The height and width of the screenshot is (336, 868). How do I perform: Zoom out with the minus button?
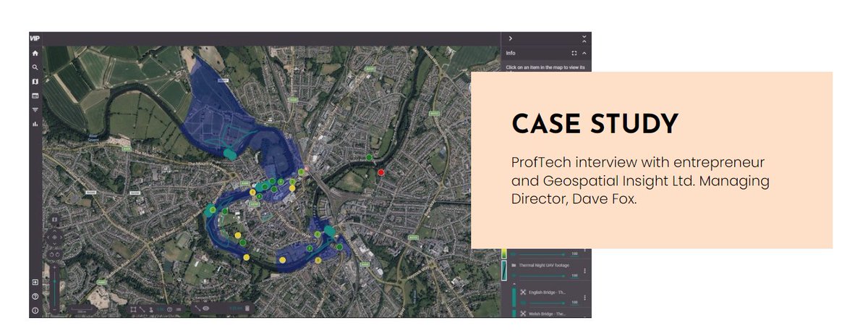coord(54,310)
